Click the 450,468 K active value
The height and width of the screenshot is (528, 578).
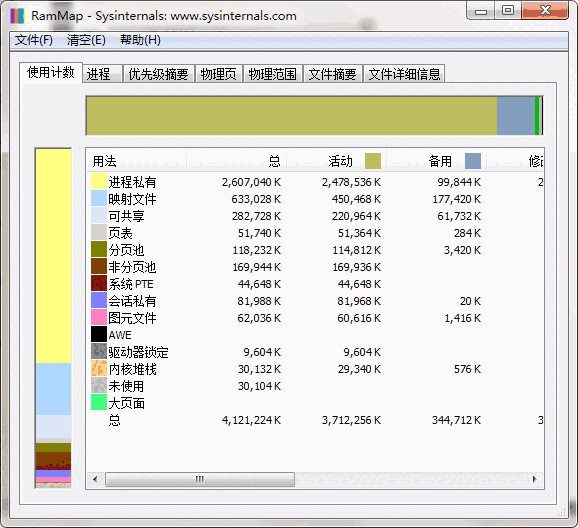pos(356,199)
